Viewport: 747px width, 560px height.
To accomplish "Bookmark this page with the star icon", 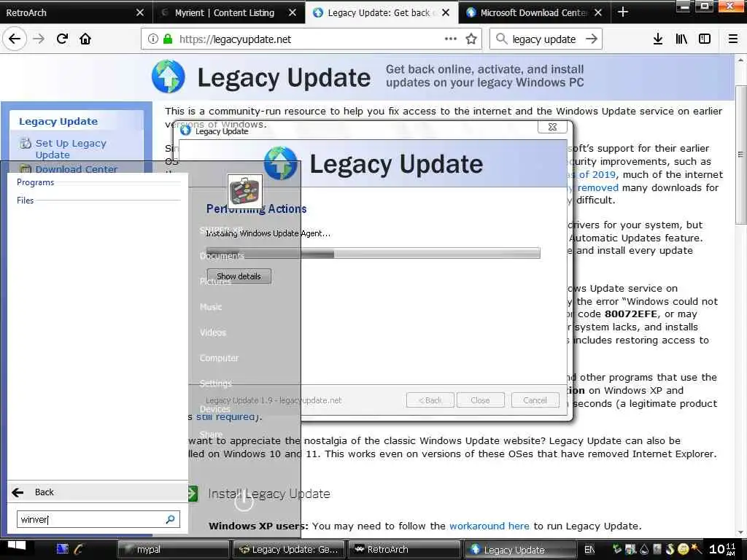I will pos(471,39).
